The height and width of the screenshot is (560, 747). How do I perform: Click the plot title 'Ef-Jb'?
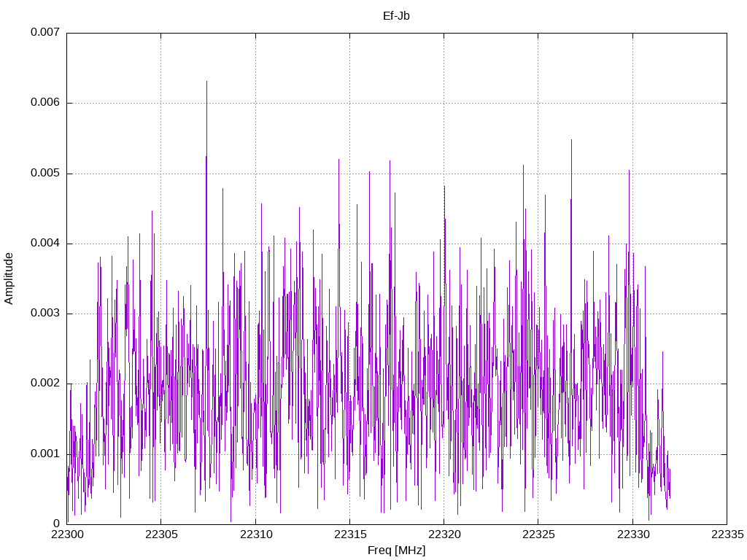396,16
